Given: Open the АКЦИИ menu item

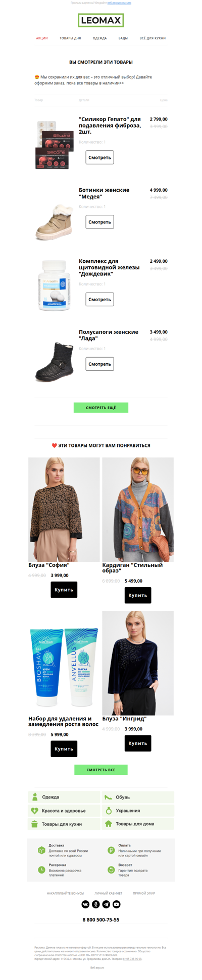Looking at the screenshot, I should click(42, 38).
